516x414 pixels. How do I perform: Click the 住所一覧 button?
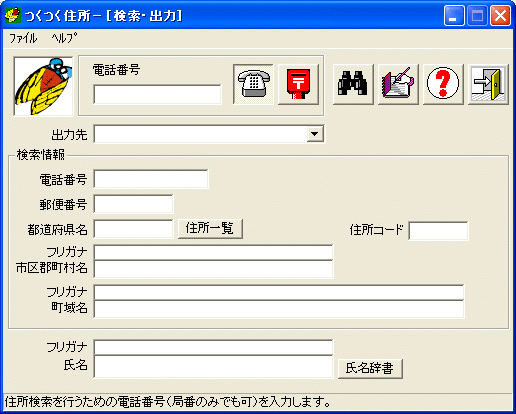coord(210,229)
